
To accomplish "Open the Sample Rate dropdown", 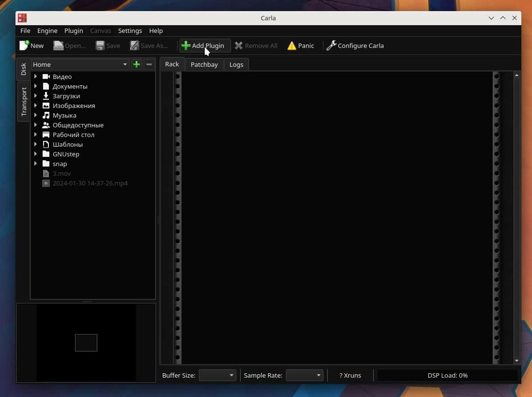I will [x=304, y=375].
